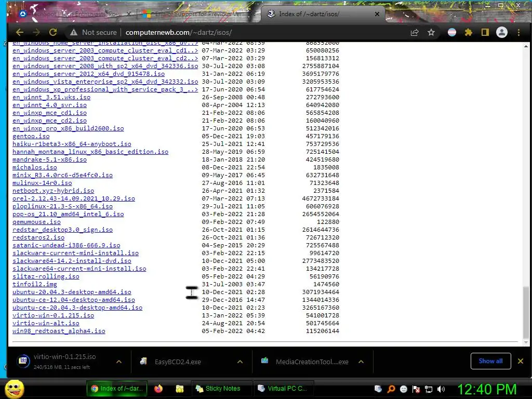Expand options for virtio-win-0.1.215.iso download
Viewport: 532px width, 399px height.
(119, 362)
